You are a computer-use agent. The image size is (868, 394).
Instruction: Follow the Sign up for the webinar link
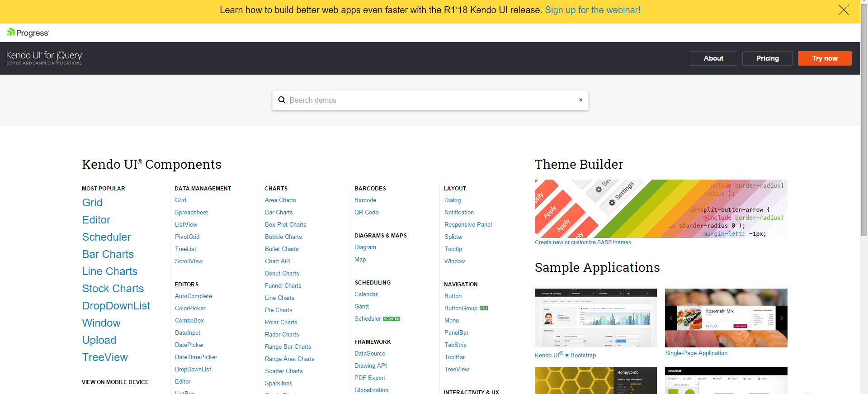click(593, 10)
